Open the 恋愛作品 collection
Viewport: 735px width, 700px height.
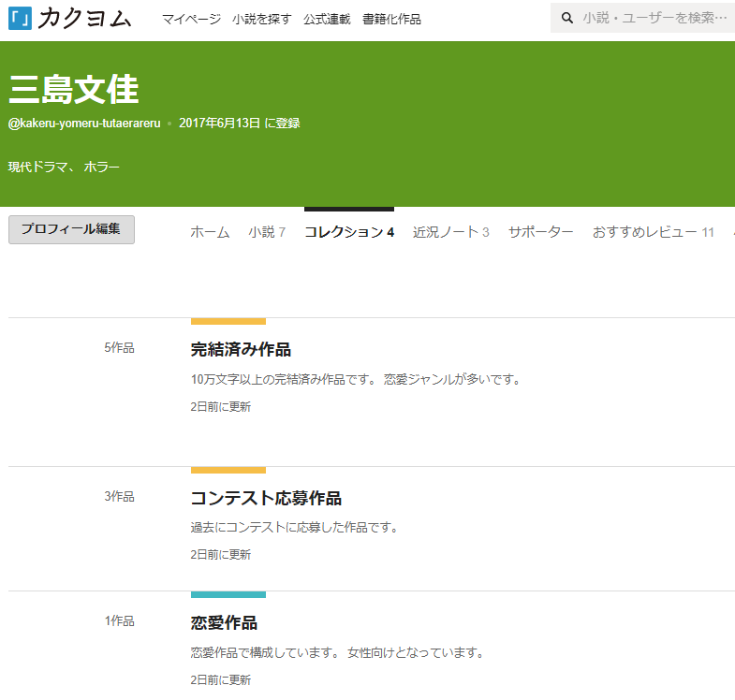click(224, 623)
